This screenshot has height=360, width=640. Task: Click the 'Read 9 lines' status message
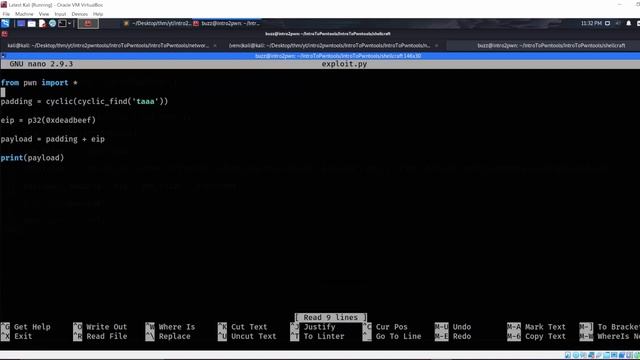pyautogui.click(x=331, y=318)
